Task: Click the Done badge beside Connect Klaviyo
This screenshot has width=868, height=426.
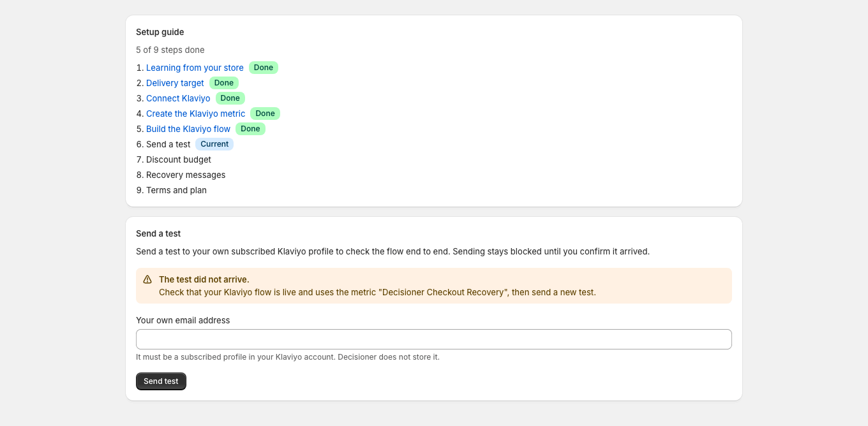Action: coord(230,98)
